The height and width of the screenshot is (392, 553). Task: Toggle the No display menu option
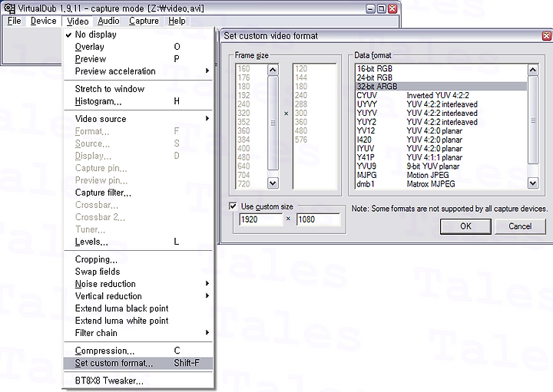tap(138, 35)
